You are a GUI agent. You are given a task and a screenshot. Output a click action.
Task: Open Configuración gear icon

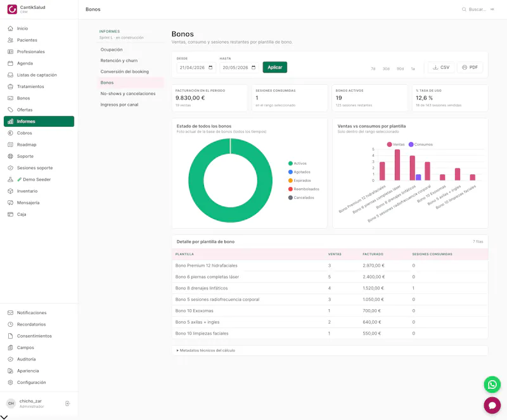pos(10,383)
